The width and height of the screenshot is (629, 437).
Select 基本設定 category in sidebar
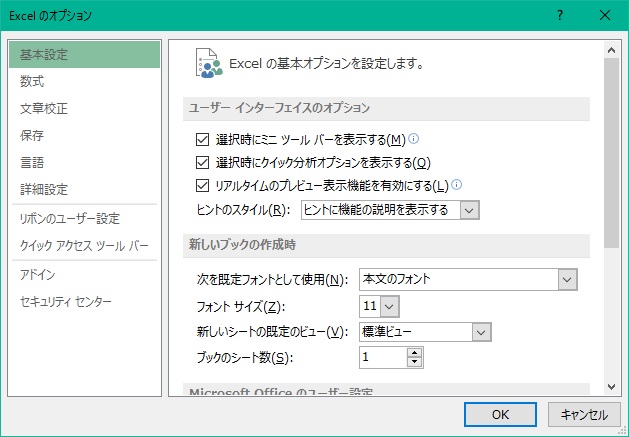coord(84,55)
